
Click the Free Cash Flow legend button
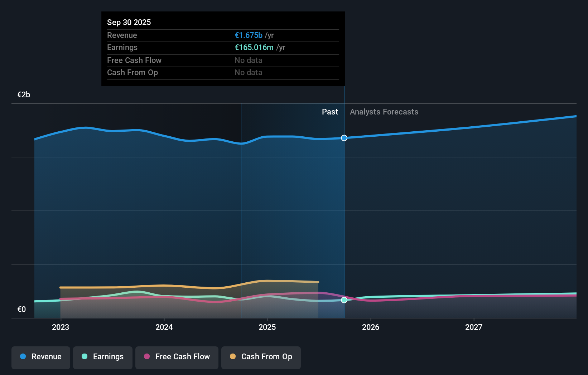pyautogui.click(x=177, y=357)
